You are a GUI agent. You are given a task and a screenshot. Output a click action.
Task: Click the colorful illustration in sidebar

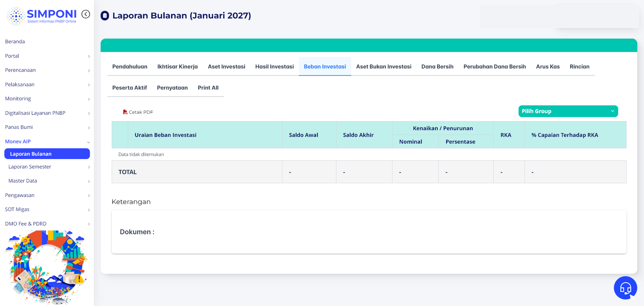click(46, 267)
